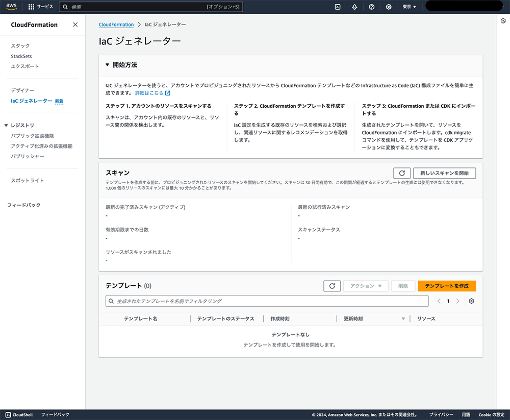Open デザイナー in sidebar
The image size is (510, 420).
point(22,90)
